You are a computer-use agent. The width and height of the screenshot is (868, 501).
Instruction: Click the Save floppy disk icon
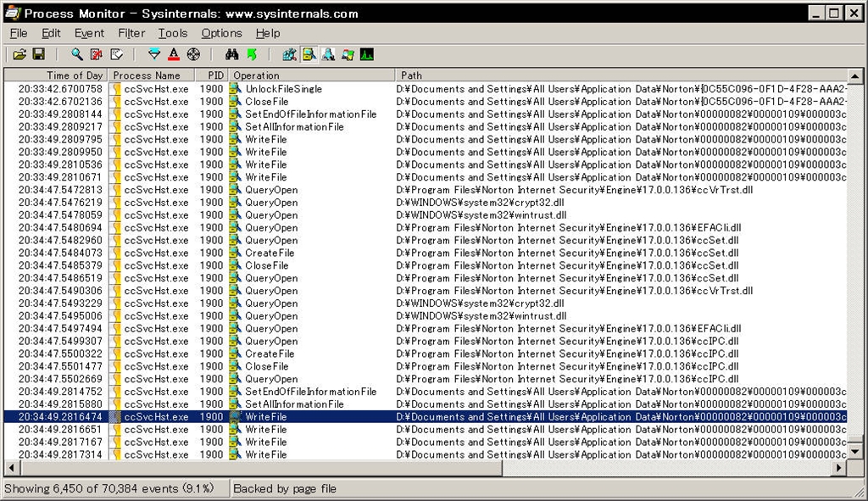(38, 54)
